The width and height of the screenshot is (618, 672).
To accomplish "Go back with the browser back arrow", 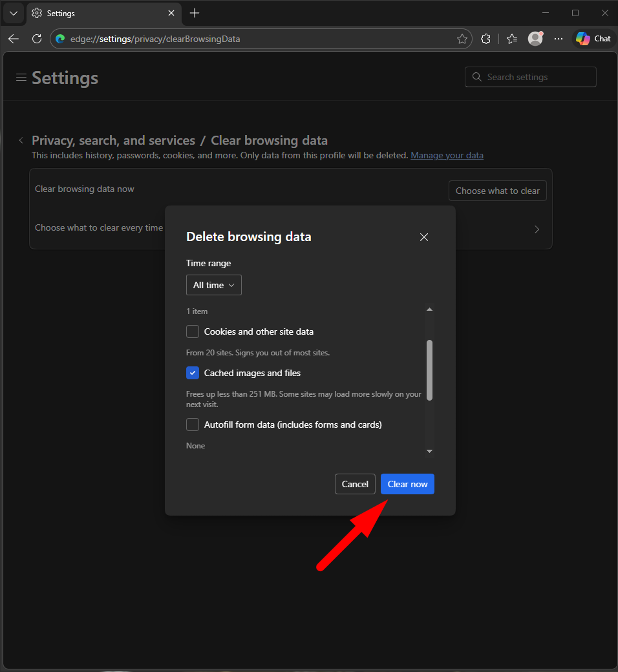I will (x=14, y=39).
